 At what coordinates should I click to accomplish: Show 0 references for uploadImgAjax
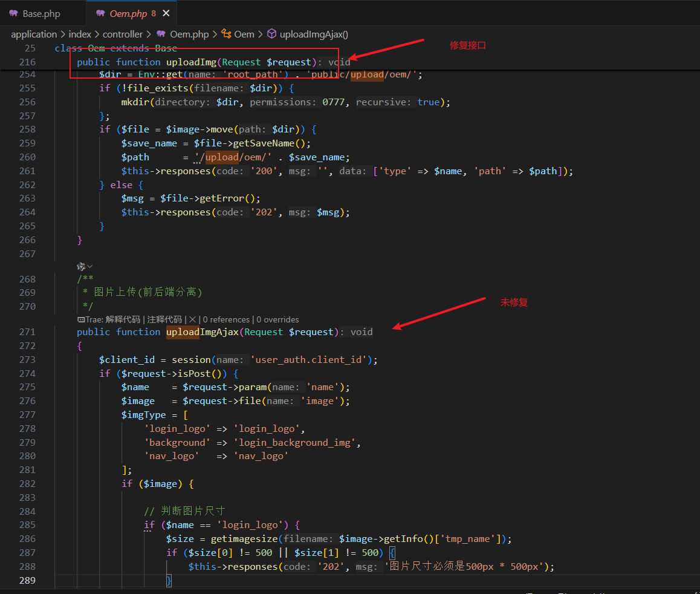[x=226, y=319]
